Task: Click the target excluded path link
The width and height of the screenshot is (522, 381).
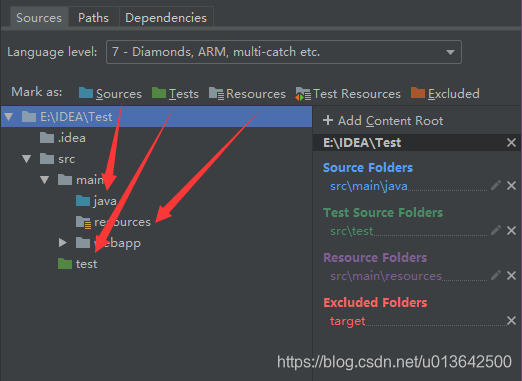Action: click(x=348, y=321)
